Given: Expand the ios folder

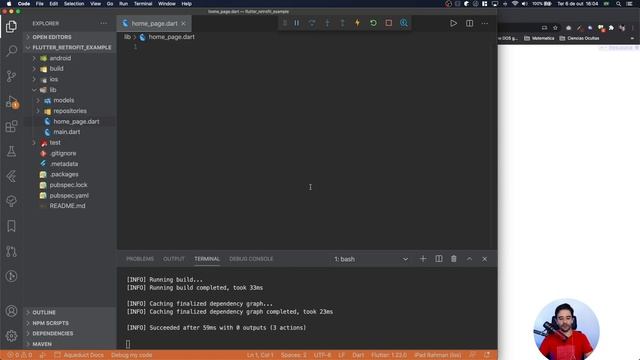Looking at the screenshot, I should point(53,79).
